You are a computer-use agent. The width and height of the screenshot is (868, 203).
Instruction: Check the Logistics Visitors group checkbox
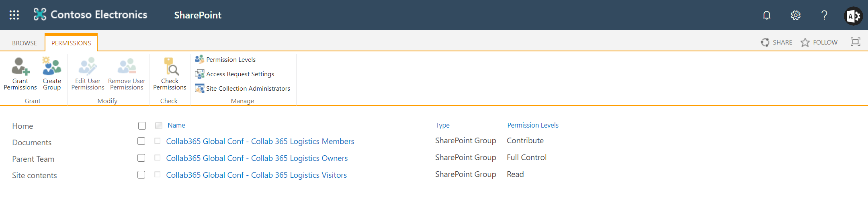141,175
